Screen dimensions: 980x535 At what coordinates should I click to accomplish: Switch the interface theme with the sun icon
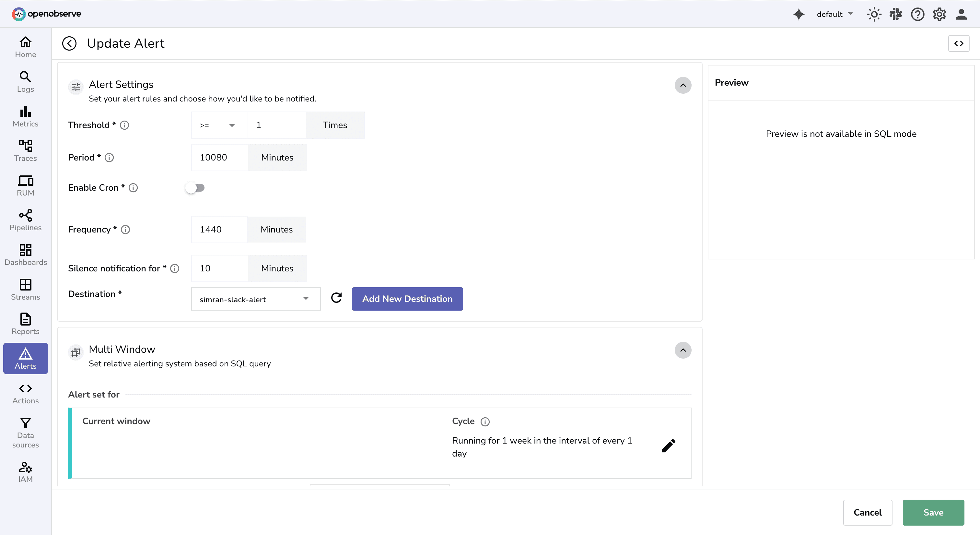[x=874, y=14]
